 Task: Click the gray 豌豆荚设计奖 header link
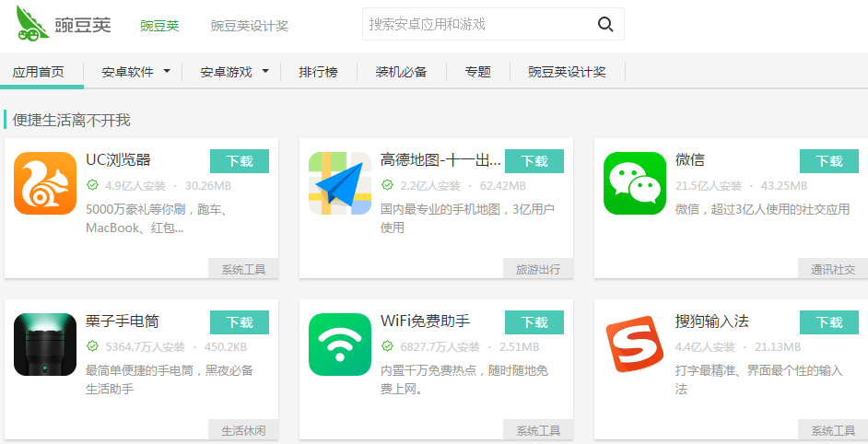pos(250,26)
